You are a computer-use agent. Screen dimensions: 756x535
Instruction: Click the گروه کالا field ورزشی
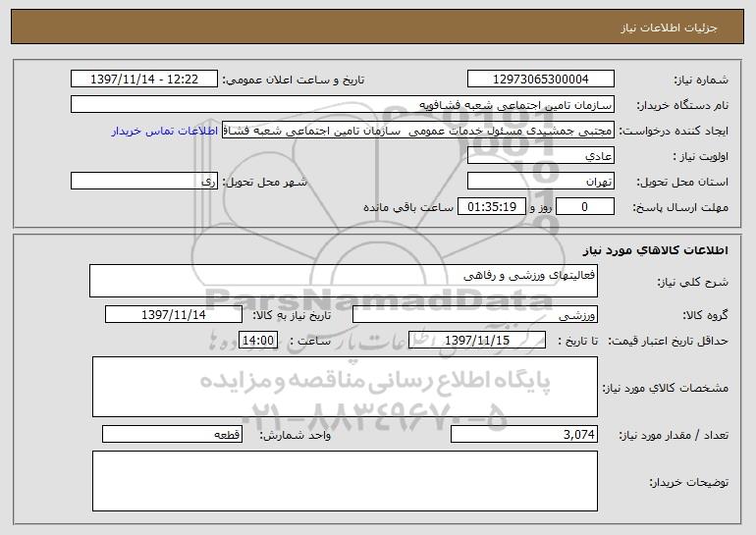475,315
